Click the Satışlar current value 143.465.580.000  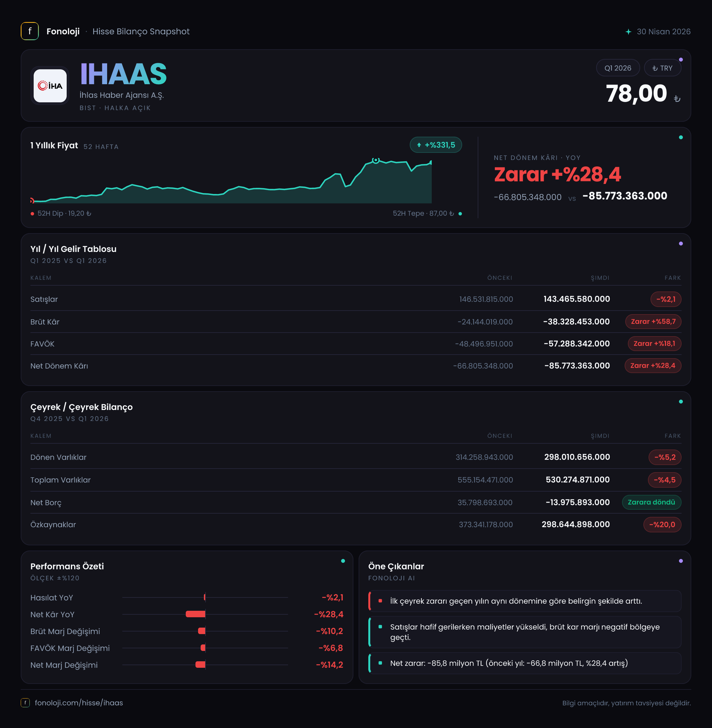[x=577, y=299]
